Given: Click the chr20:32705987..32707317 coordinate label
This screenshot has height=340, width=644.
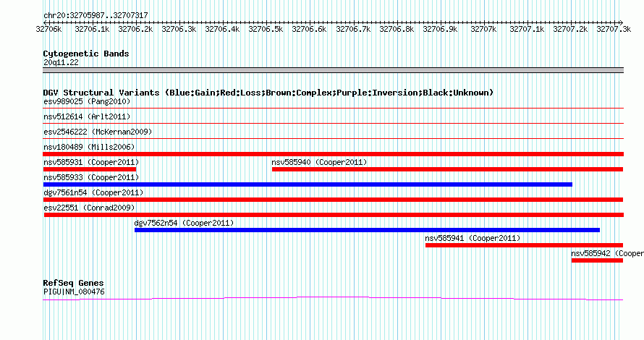Looking at the screenshot, I should point(96,15).
